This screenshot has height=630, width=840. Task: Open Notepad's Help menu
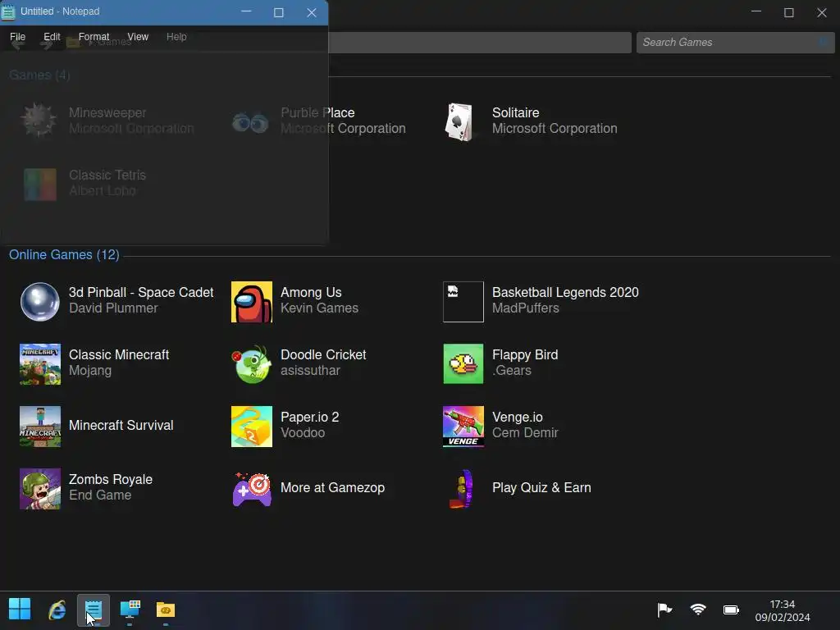pos(176,37)
